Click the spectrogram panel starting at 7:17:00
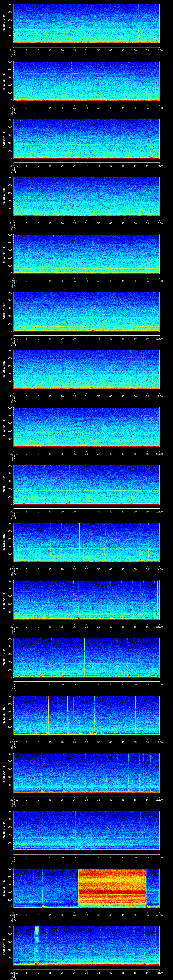The width and height of the screenshot is (173, 980). point(86,196)
